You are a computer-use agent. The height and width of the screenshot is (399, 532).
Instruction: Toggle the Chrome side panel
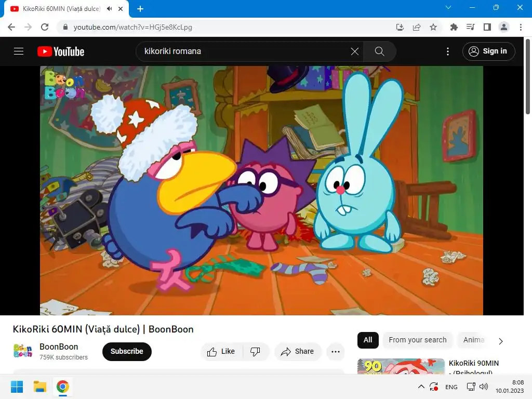(487, 27)
